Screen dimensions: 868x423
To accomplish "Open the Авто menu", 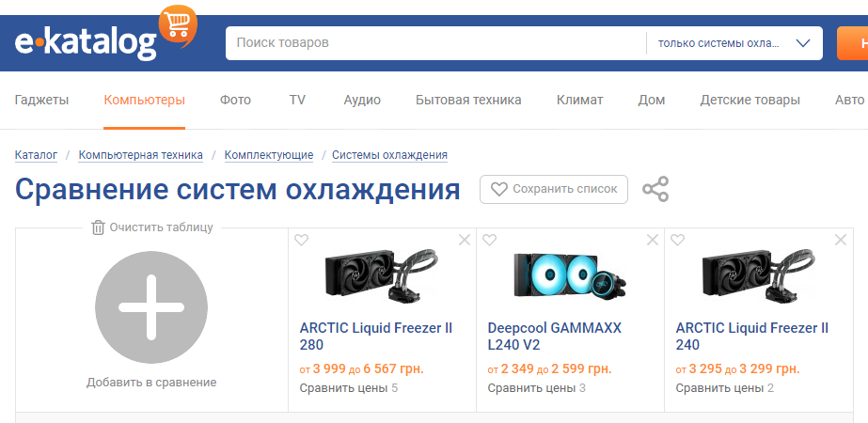I will 850,101.
